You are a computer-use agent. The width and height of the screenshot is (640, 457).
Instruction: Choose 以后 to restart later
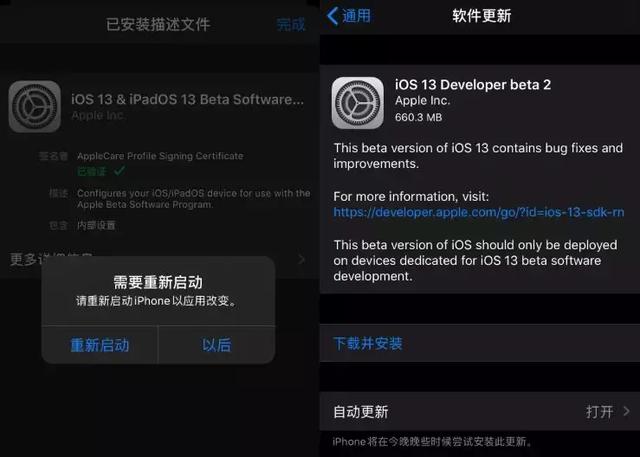(216, 345)
